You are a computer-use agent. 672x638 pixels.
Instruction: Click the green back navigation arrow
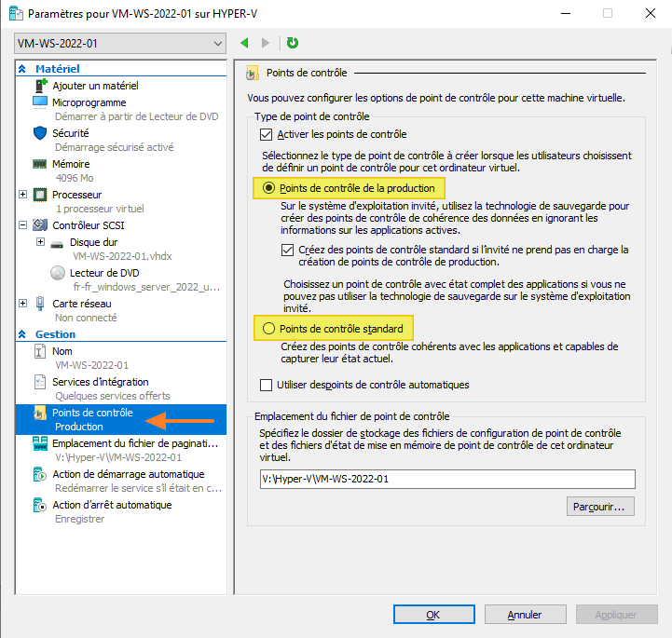click(244, 43)
